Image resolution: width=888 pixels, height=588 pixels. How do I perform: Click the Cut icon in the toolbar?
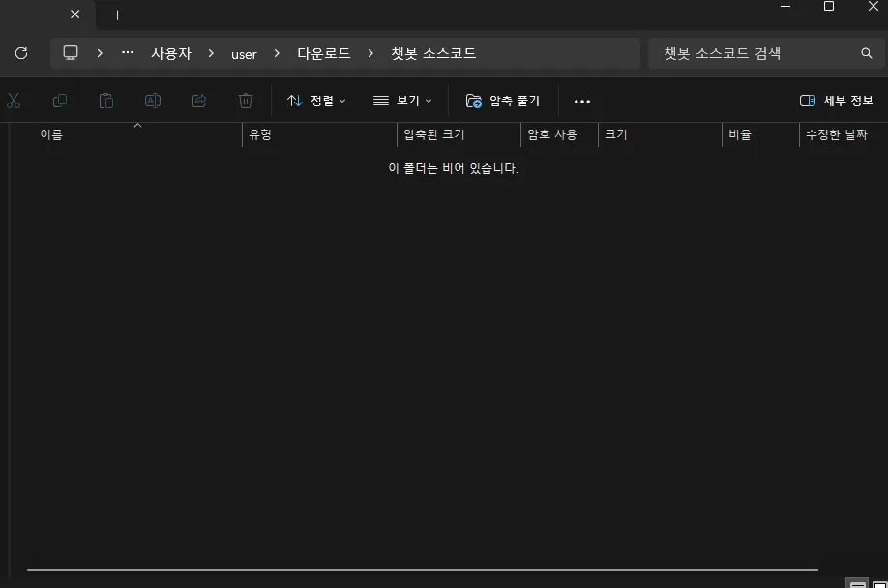pyautogui.click(x=15, y=101)
